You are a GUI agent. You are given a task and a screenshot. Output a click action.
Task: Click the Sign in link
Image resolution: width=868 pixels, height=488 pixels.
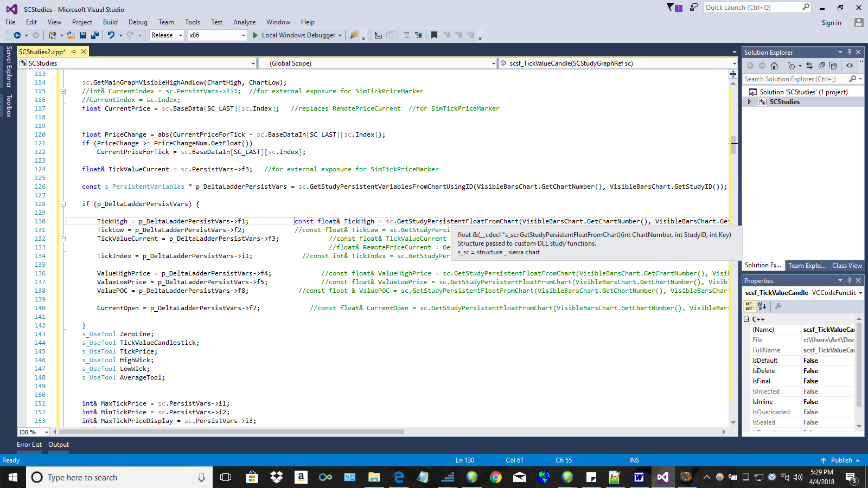click(x=831, y=23)
